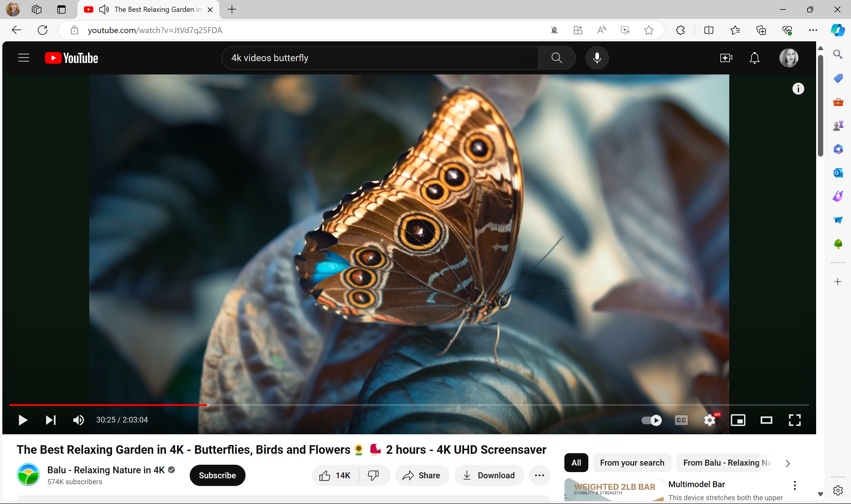Select the From your search tab
Screen dimensions: 851x504
(x=632, y=463)
